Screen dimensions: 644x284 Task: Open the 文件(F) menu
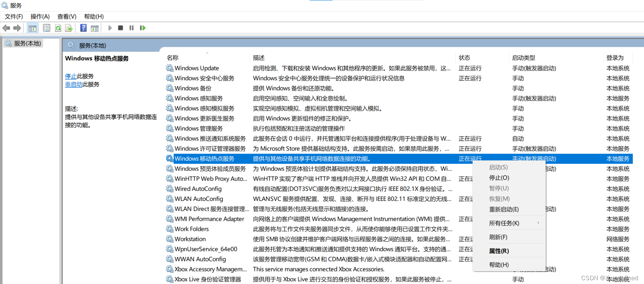(14, 16)
